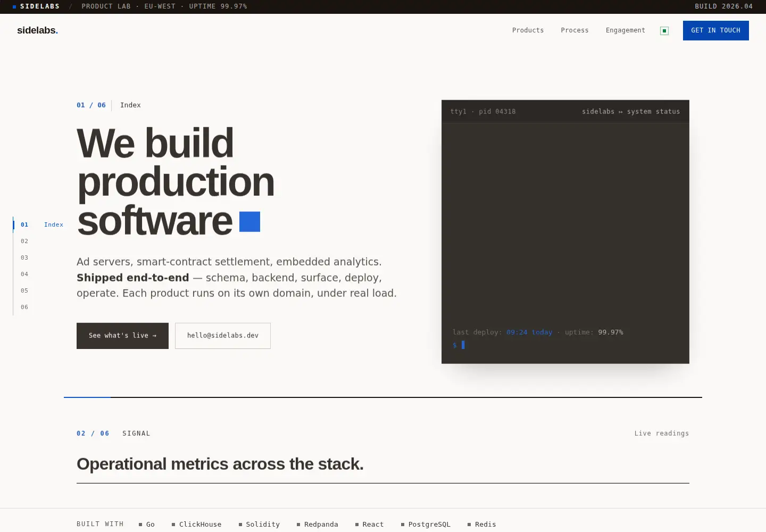Viewport: 766px width, 532px height.
Task: Click the '01 / 06' section counter
Action: [x=91, y=105]
